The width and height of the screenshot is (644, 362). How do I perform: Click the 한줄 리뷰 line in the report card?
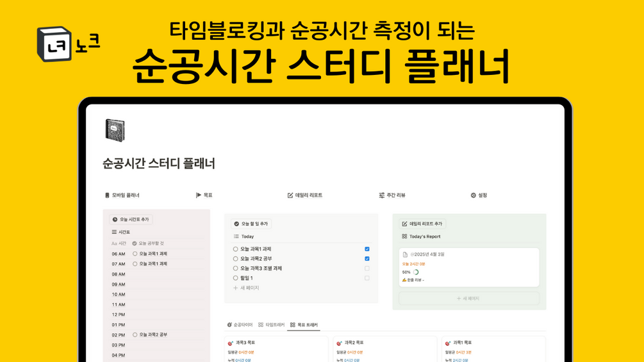[x=413, y=280]
